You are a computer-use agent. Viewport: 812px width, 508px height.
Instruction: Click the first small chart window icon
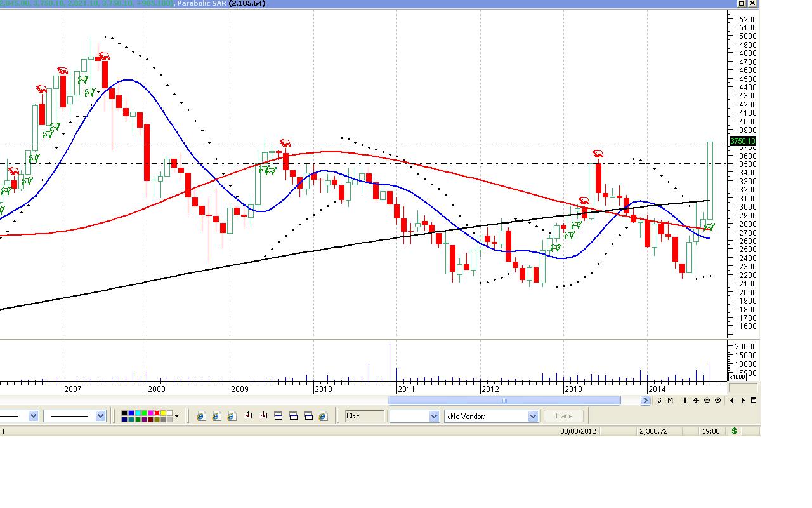coord(247,416)
